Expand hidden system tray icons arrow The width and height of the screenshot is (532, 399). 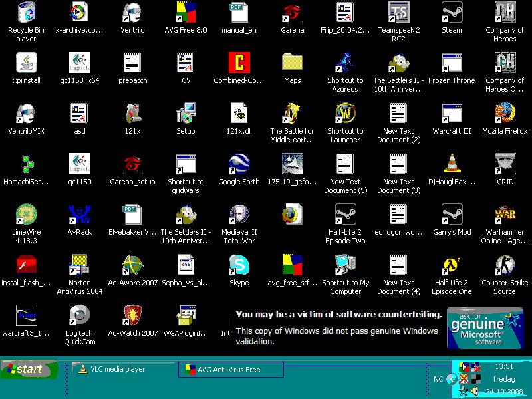(451, 379)
